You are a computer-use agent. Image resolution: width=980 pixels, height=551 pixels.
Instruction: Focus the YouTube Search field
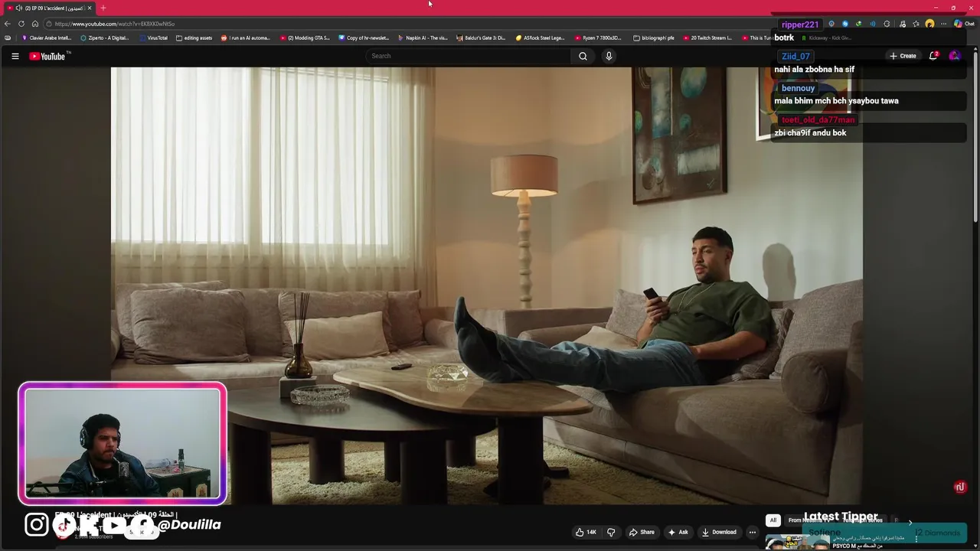[x=468, y=56]
